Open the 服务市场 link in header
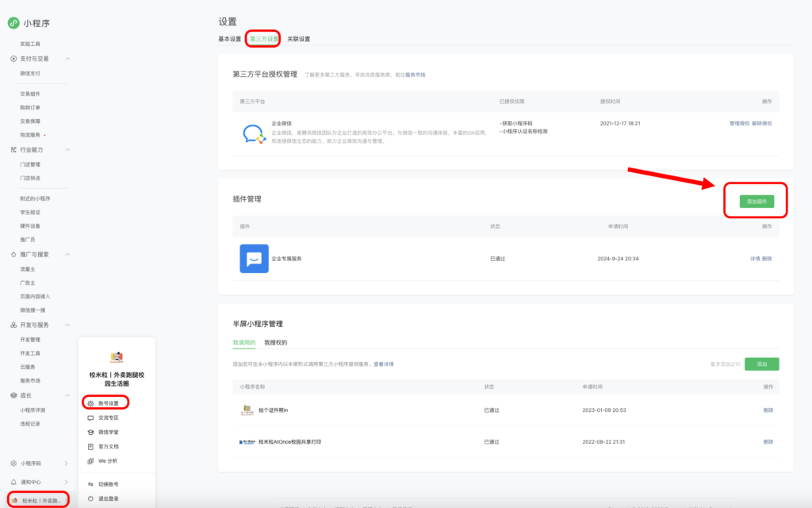The image size is (812, 508). (416, 75)
